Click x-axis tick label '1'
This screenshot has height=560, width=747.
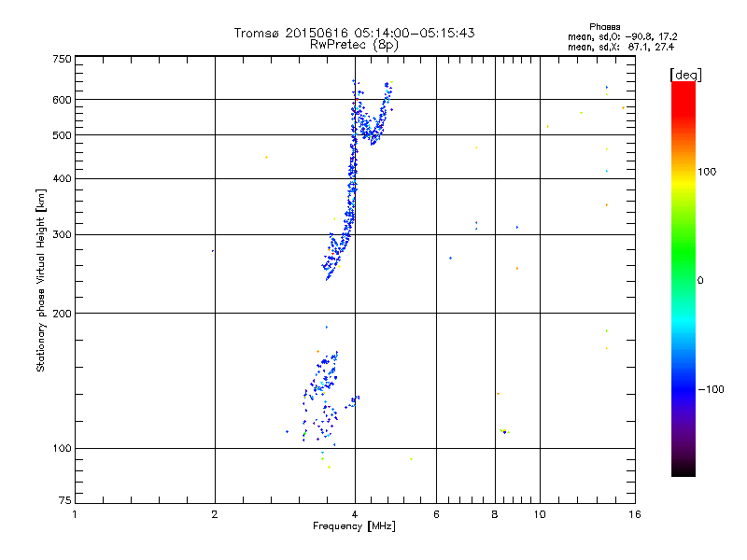point(75,514)
